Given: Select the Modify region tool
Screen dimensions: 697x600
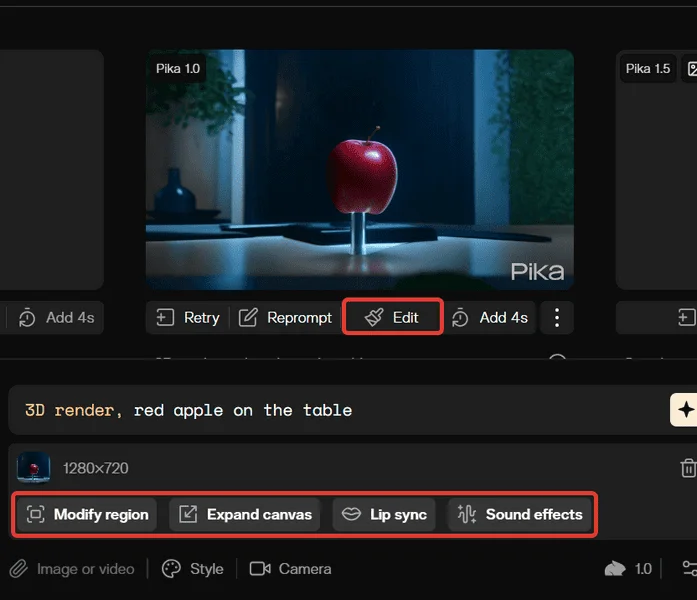Looking at the screenshot, I should click(87, 515).
